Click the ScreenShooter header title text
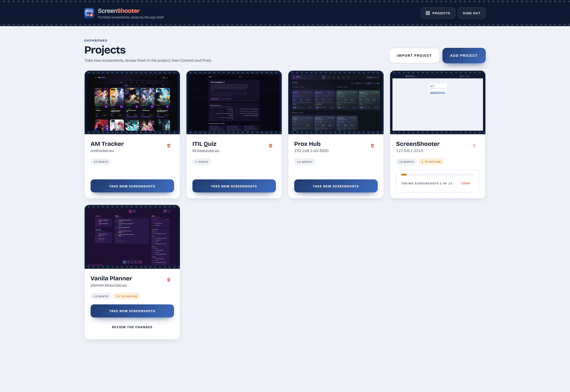570x392 pixels. 119,11
